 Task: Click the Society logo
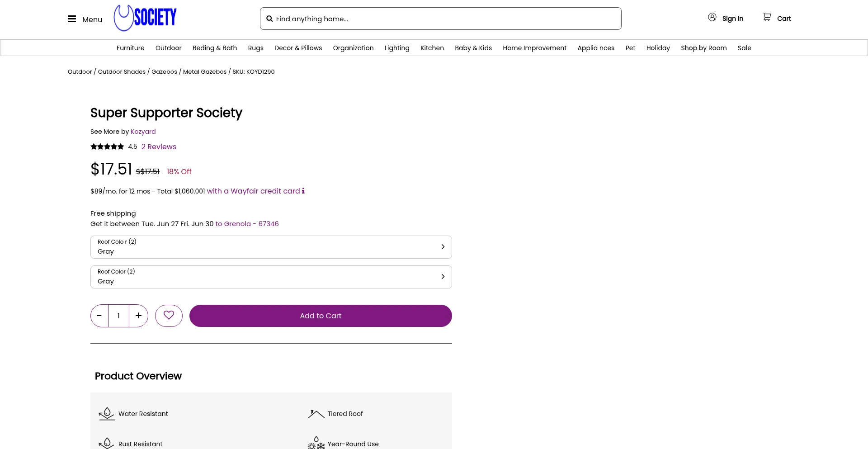click(145, 18)
